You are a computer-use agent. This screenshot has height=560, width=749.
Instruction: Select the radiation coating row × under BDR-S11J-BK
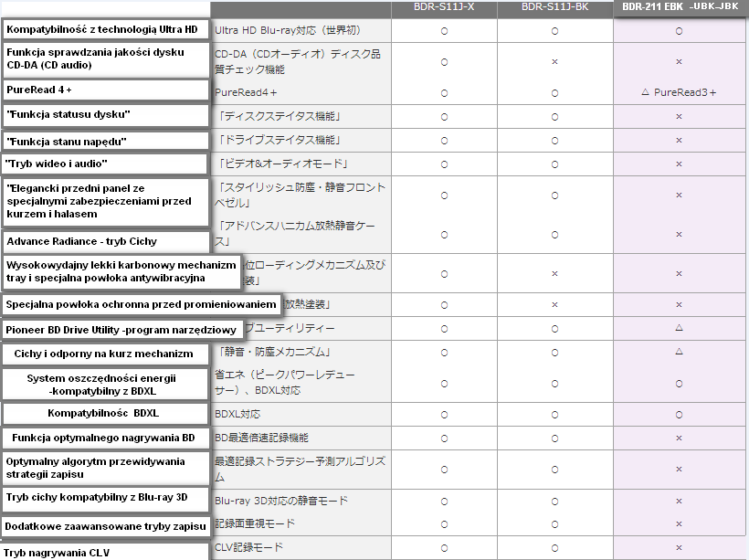554,305
